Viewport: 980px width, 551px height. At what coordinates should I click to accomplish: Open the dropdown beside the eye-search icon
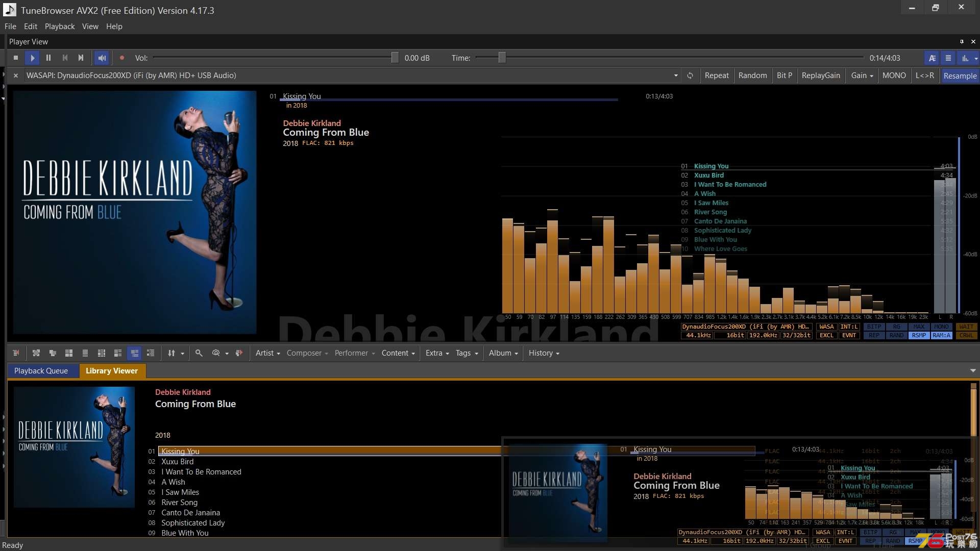[x=227, y=354]
